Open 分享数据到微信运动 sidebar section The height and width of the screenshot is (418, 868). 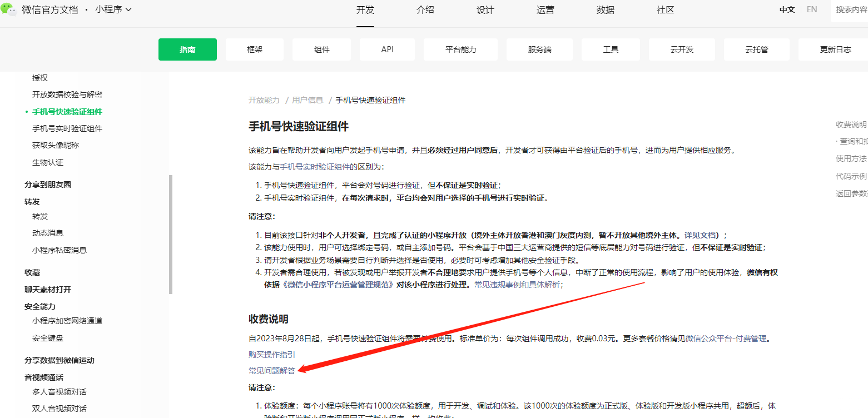click(x=59, y=360)
